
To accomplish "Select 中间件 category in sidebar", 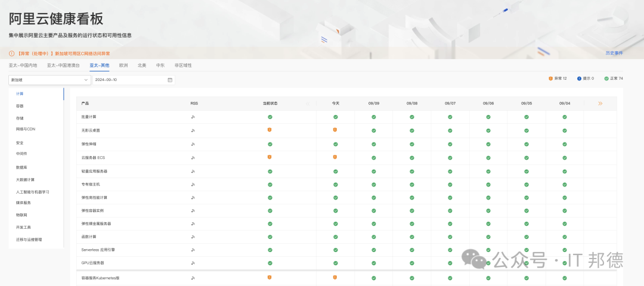I will click(21, 154).
